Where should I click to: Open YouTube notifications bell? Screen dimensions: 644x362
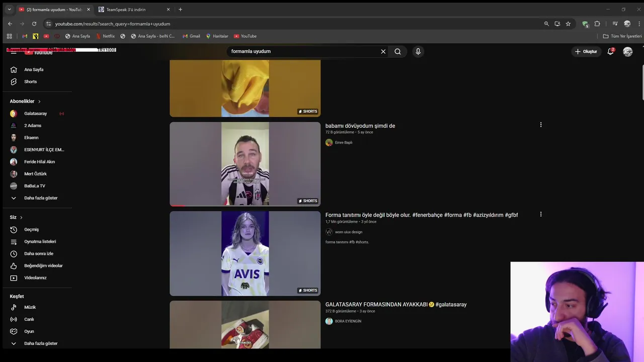[610, 51]
